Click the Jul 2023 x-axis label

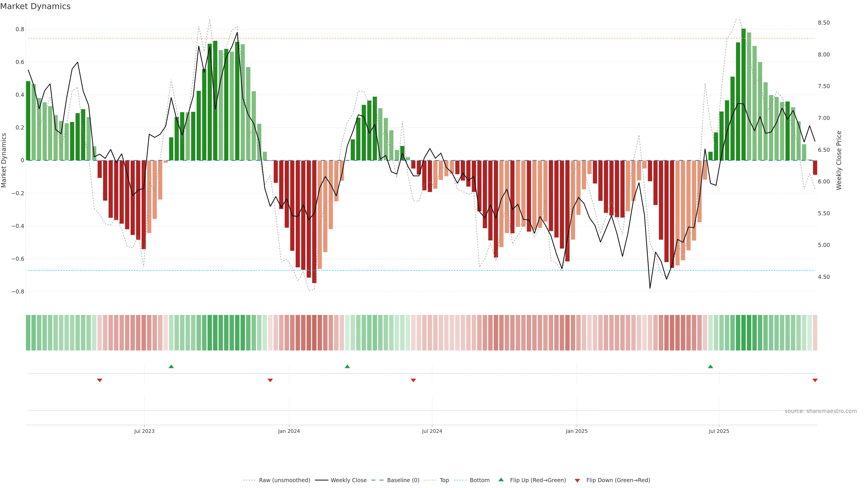[x=144, y=431]
